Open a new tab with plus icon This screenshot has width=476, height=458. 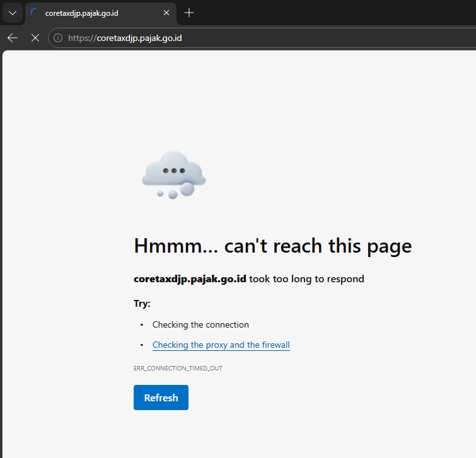coord(189,13)
